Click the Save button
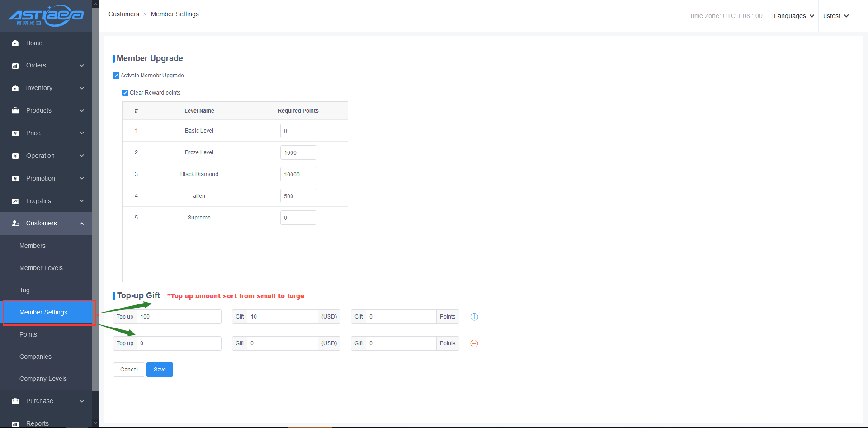The width and height of the screenshot is (868, 428). (x=160, y=370)
